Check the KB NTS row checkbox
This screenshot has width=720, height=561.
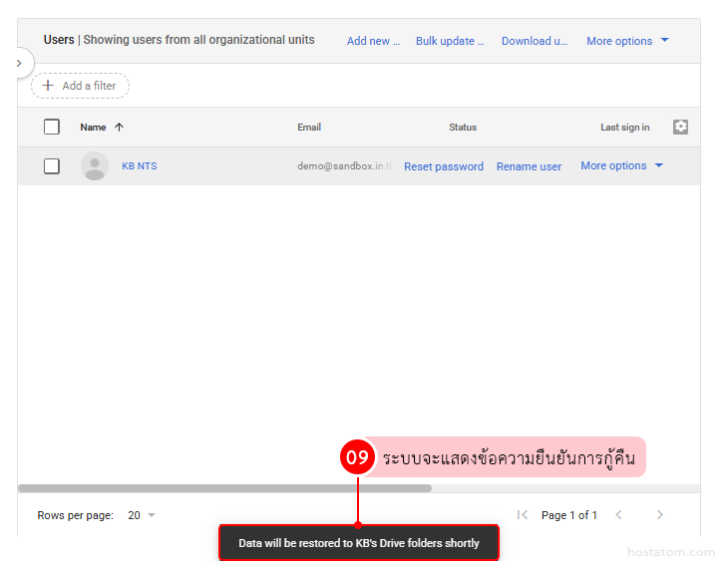click(x=52, y=166)
